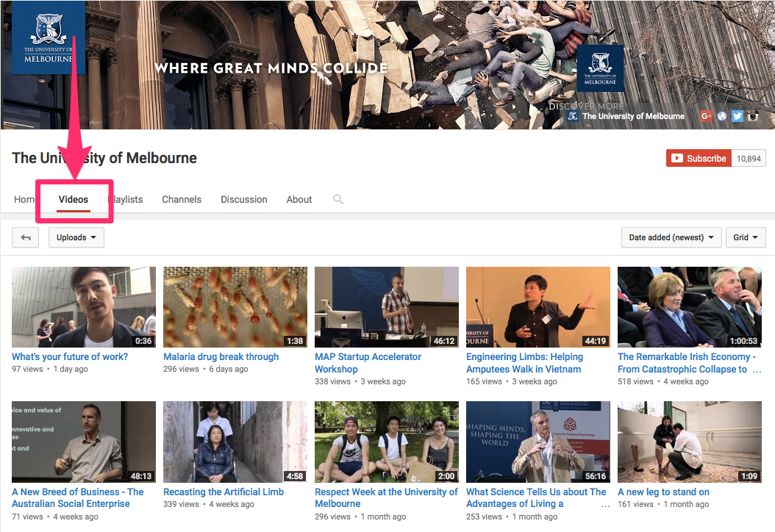Open the Instagram icon in banner

753,116
